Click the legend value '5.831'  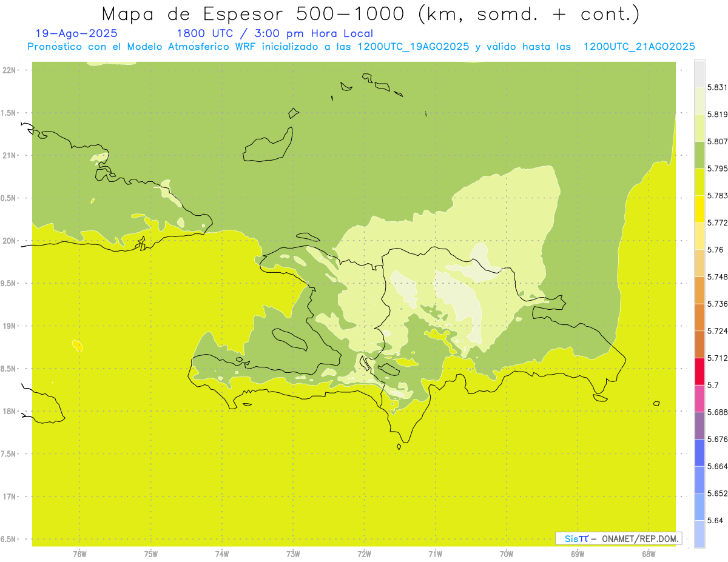tap(717, 88)
